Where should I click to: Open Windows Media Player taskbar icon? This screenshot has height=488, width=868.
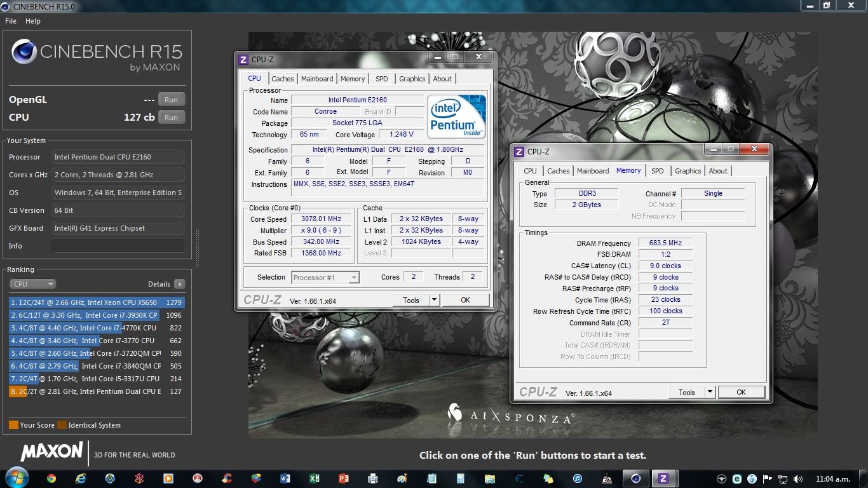(168, 478)
